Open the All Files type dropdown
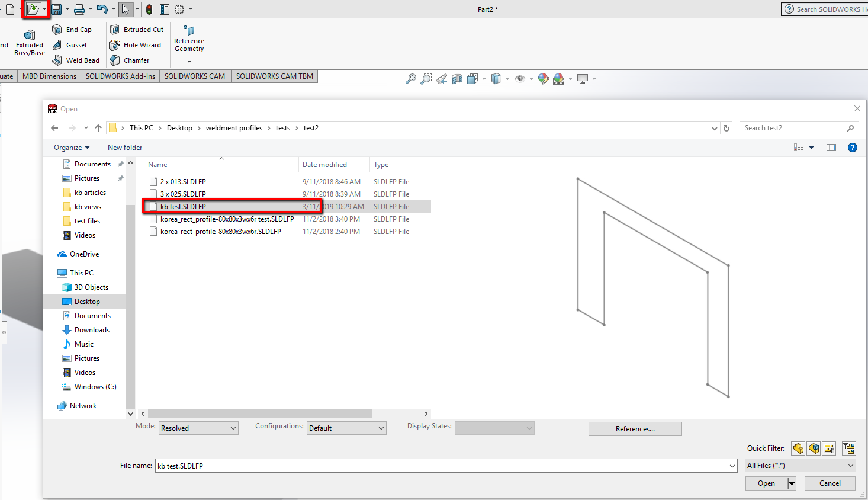This screenshot has height=500, width=868. pos(801,466)
